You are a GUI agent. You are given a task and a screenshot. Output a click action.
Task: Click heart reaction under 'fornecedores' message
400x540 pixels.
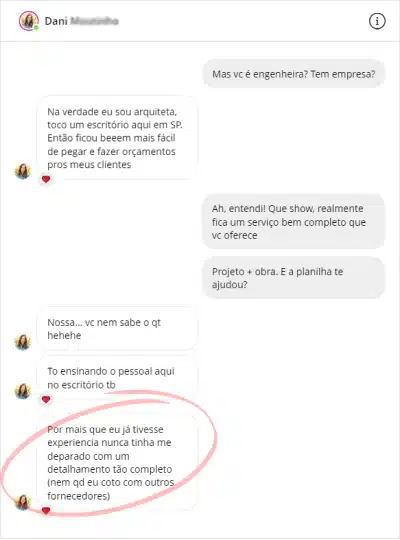46,510
